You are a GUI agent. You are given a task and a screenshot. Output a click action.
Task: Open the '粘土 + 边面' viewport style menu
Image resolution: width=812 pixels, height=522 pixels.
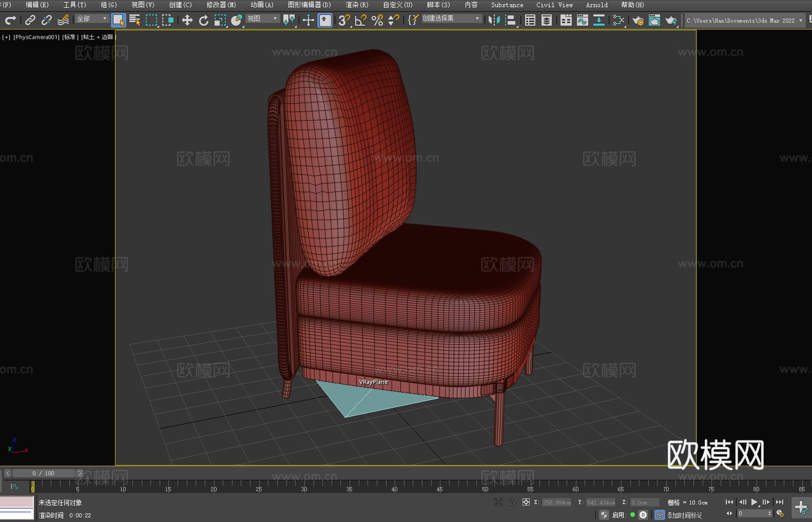click(x=99, y=37)
